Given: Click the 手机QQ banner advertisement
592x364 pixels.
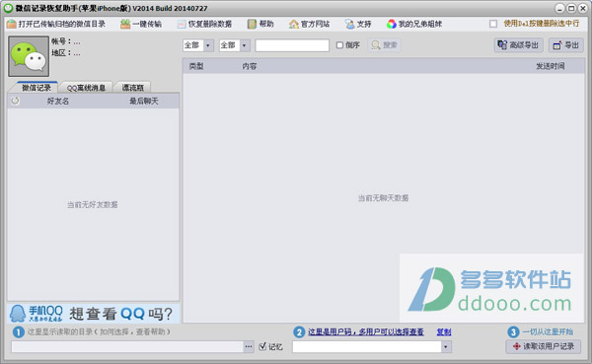Looking at the screenshot, I should click(93, 314).
